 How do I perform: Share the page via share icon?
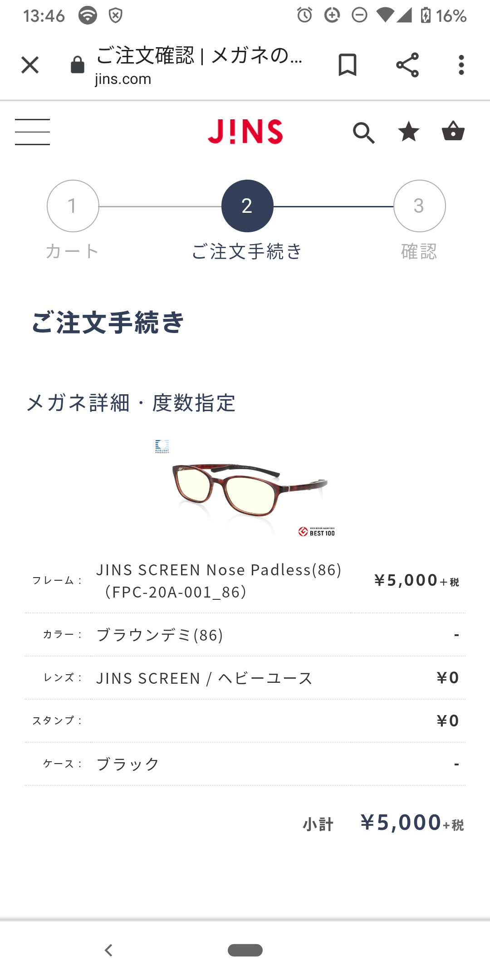(x=407, y=65)
